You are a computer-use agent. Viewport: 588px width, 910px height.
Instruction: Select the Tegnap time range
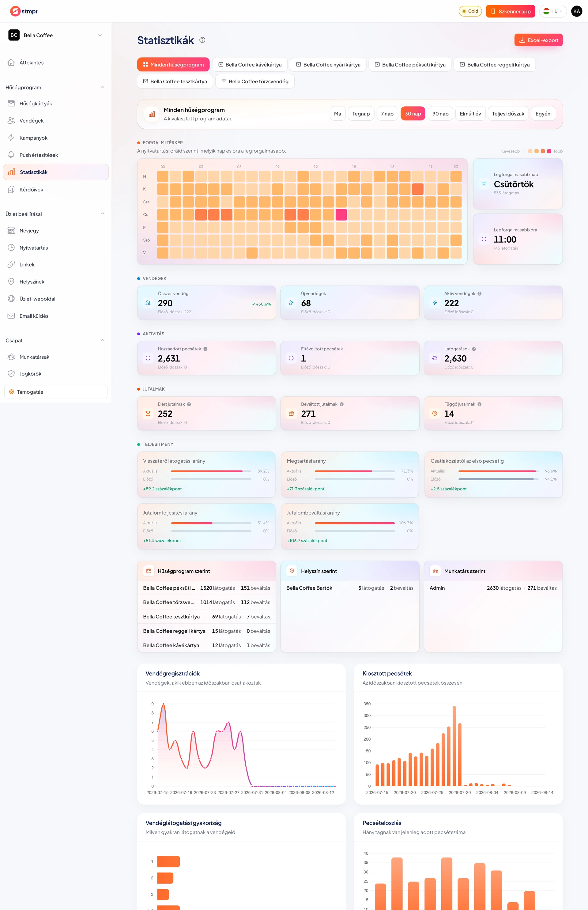coord(361,114)
